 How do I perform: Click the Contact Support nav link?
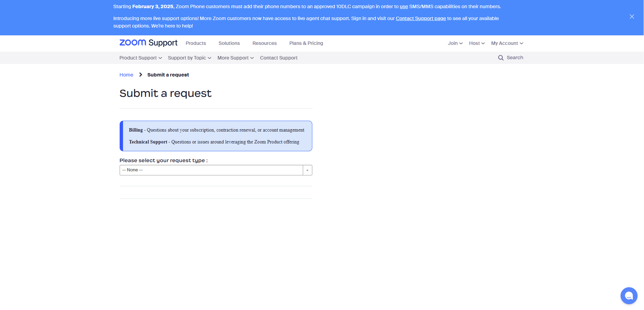coord(278,58)
